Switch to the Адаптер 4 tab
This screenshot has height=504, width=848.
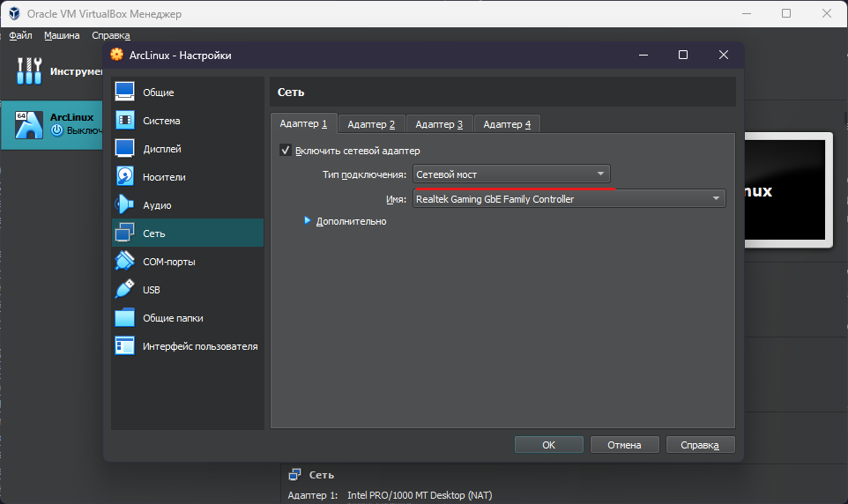tap(507, 124)
